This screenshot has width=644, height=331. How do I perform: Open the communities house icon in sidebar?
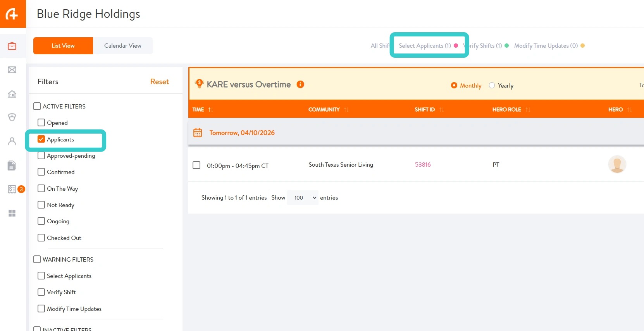pos(12,94)
